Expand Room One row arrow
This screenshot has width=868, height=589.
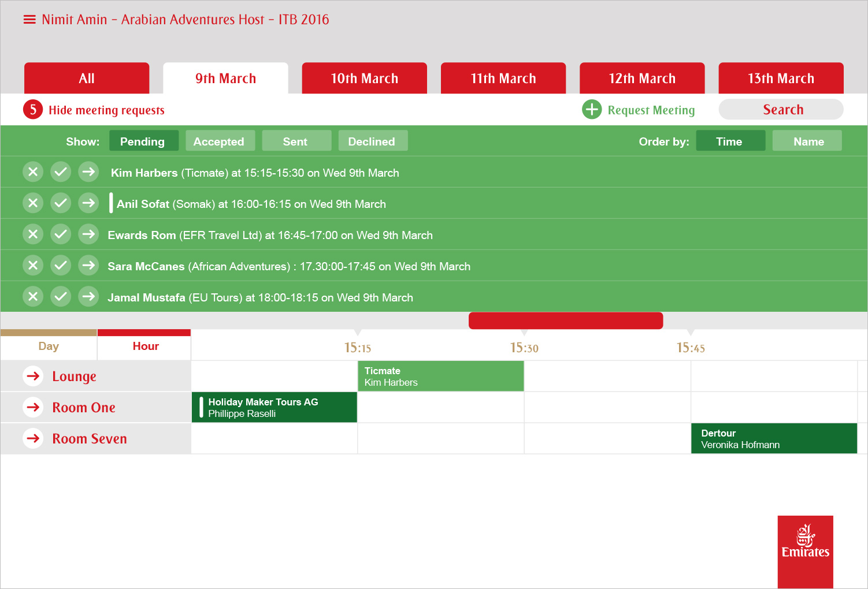click(x=34, y=407)
